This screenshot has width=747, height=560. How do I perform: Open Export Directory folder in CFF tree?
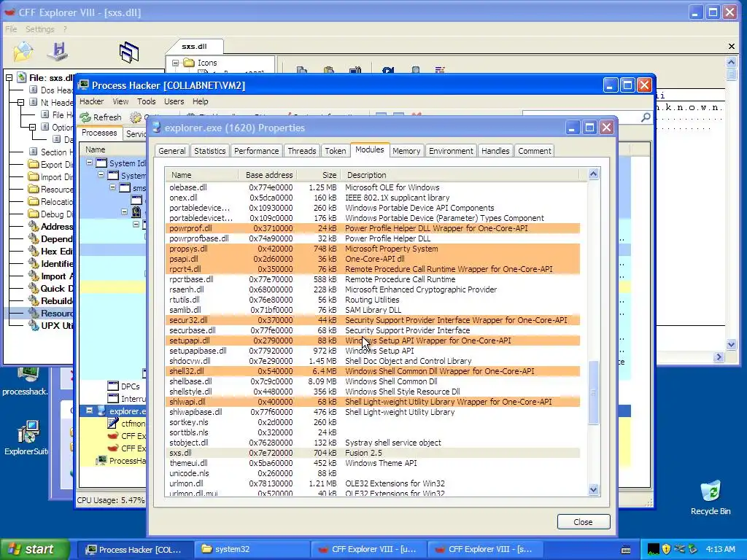point(34,164)
